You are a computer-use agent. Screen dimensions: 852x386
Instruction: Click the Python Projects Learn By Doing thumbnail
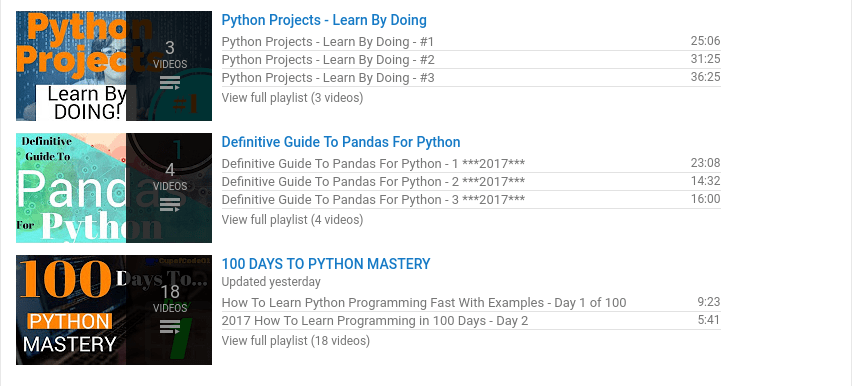tap(114, 66)
